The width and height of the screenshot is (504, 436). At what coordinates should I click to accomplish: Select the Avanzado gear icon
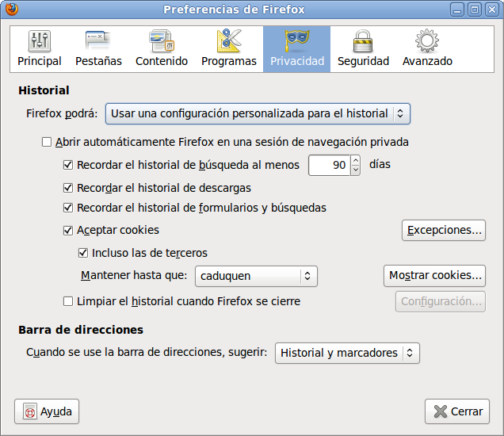427,41
